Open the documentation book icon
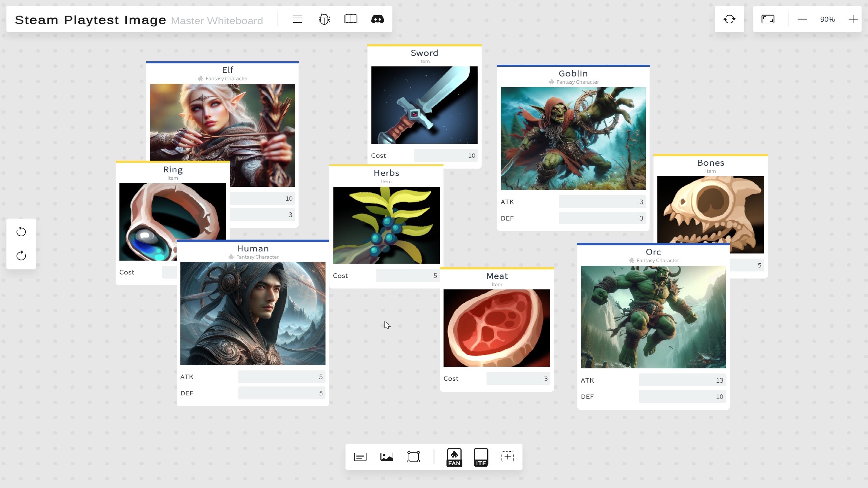This screenshot has width=868, height=488. coord(351,19)
